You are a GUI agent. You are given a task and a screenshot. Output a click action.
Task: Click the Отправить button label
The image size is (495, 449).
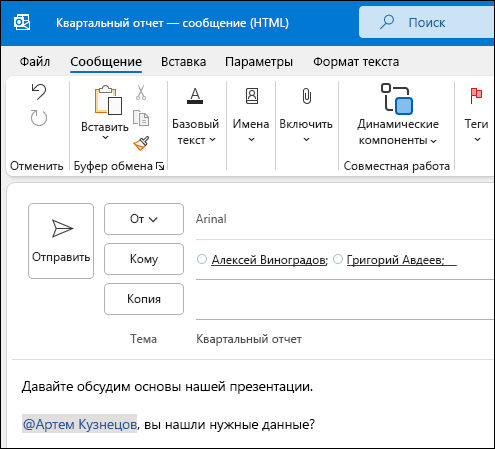[61, 257]
